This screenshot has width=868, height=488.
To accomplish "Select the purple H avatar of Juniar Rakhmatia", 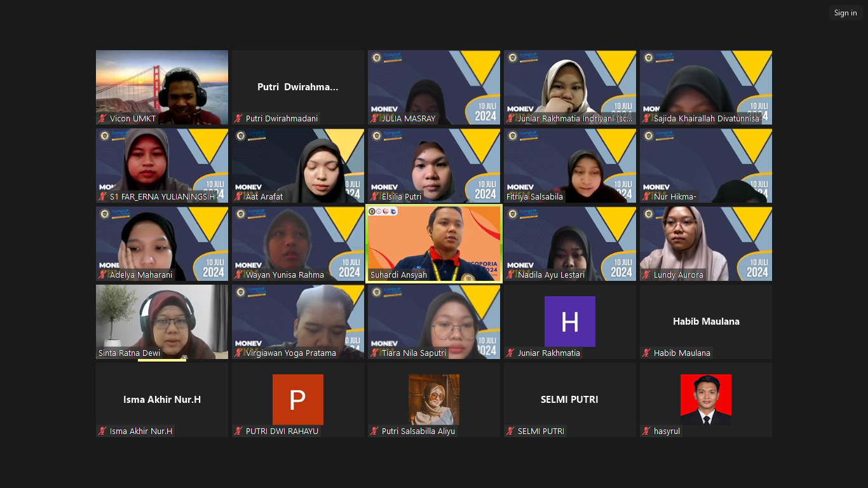I will click(x=569, y=321).
